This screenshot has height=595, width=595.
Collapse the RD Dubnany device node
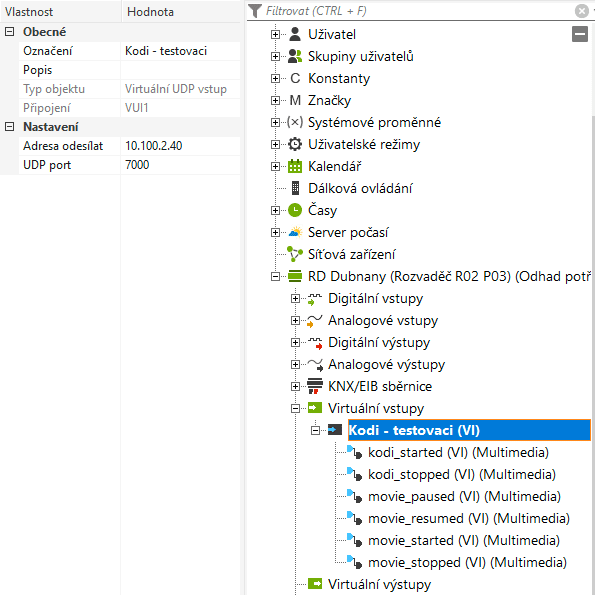(275, 277)
